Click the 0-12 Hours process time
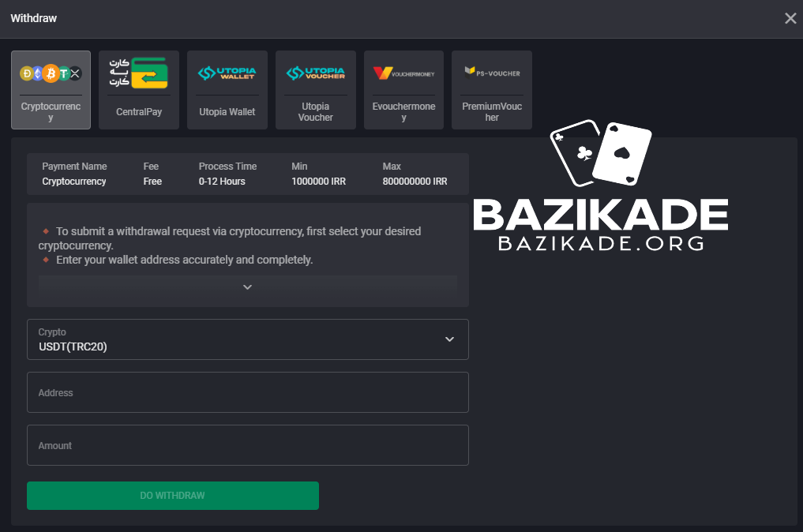 click(222, 182)
